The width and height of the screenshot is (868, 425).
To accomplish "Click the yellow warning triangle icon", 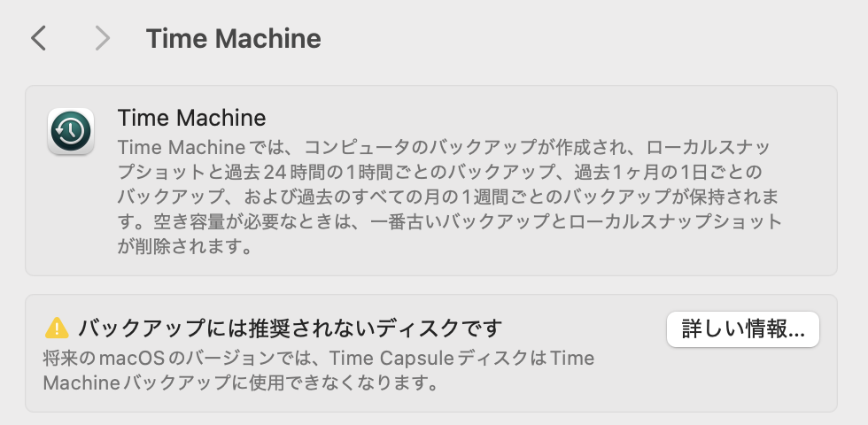I will (57, 328).
